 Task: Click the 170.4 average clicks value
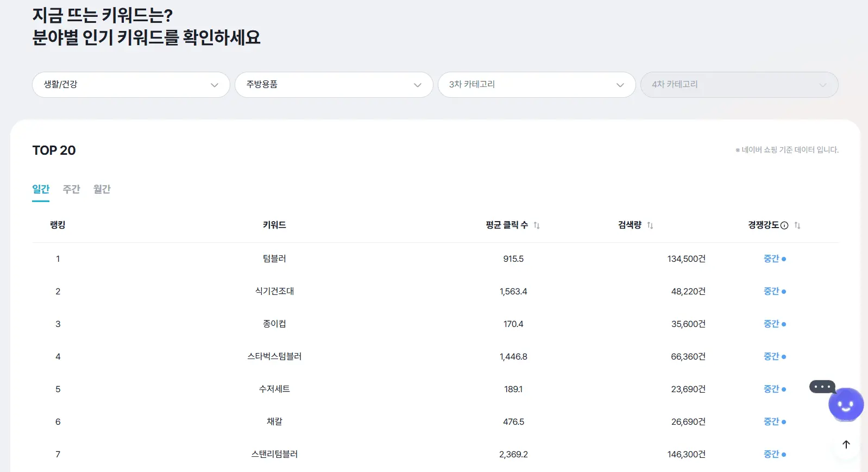click(513, 324)
